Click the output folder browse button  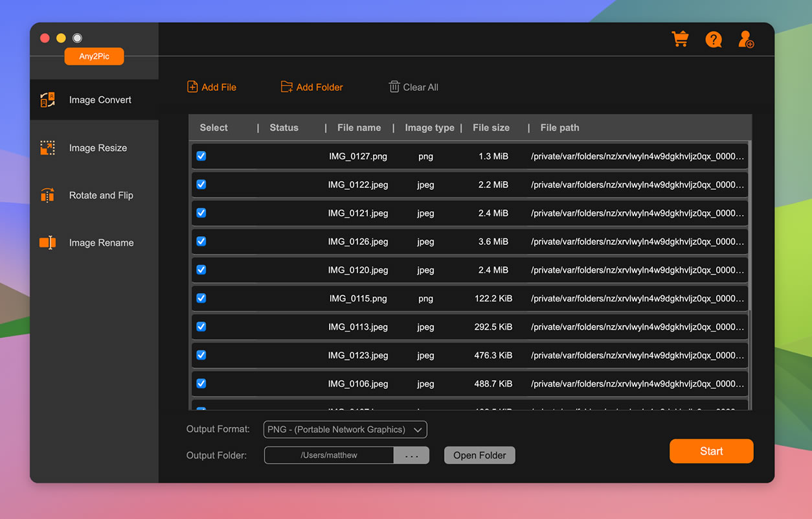click(x=412, y=455)
